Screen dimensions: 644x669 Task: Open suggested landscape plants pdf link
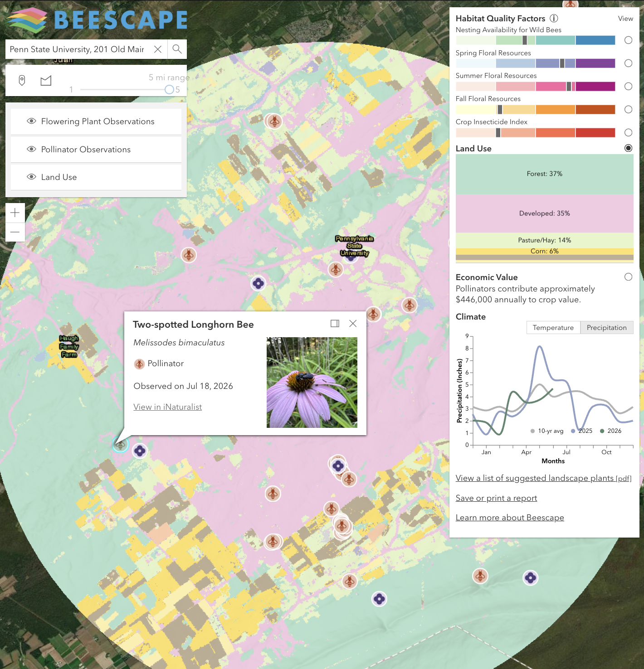[544, 478]
